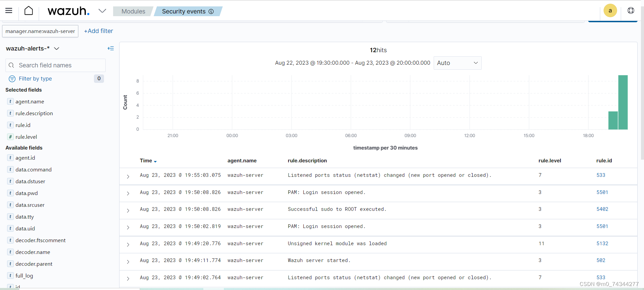This screenshot has width=644, height=290.
Task: Collapse the fields sidebar
Action: [111, 49]
